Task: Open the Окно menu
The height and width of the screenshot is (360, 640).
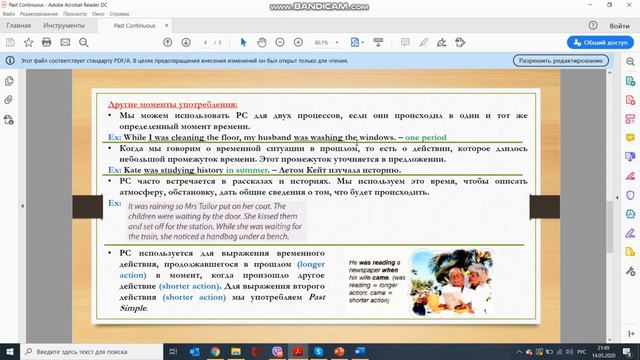Action: click(x=98, y=14)
